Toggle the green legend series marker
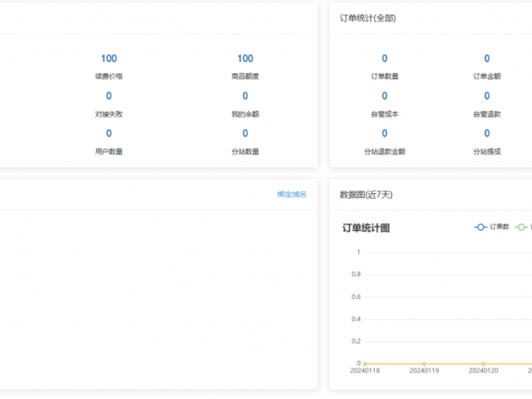 point(521,227)
